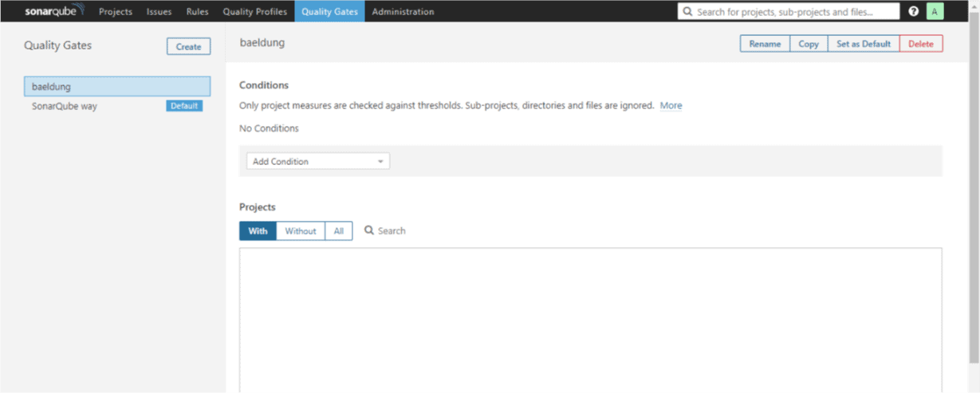This screenshot has width=980, height=393.
Task: Select the Without projects filter
Action: coord(301,230)
